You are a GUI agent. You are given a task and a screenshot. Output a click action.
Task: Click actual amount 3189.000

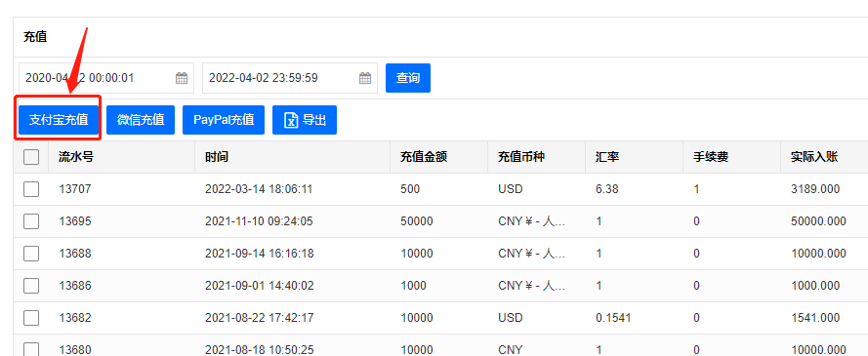point(815,189)
